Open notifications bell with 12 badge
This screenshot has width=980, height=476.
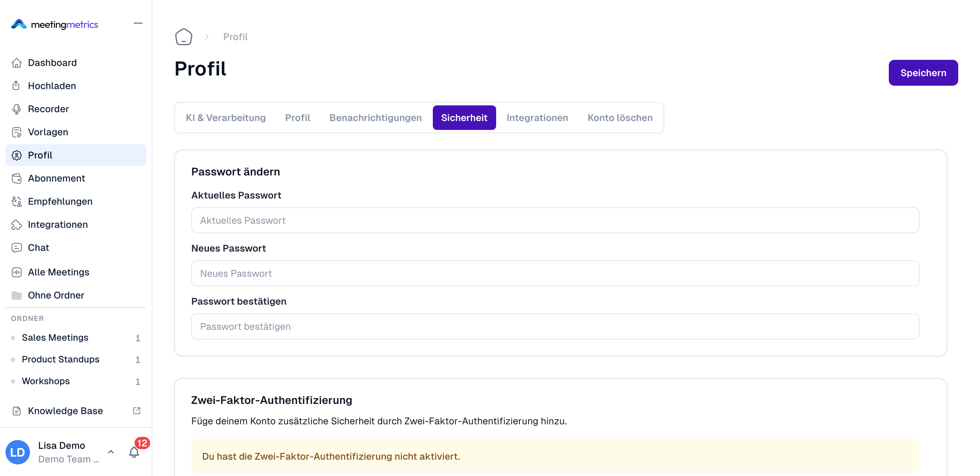pos(134,452)
